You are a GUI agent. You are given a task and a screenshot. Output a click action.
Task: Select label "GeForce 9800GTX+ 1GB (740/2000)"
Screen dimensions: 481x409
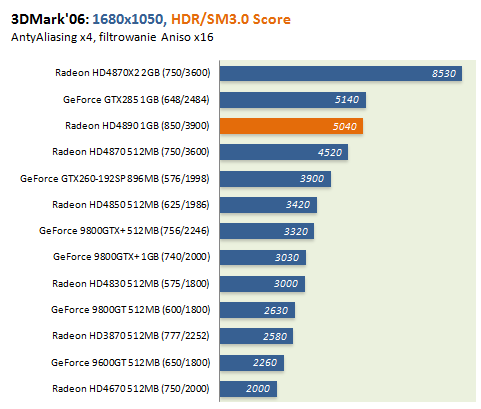132,257
